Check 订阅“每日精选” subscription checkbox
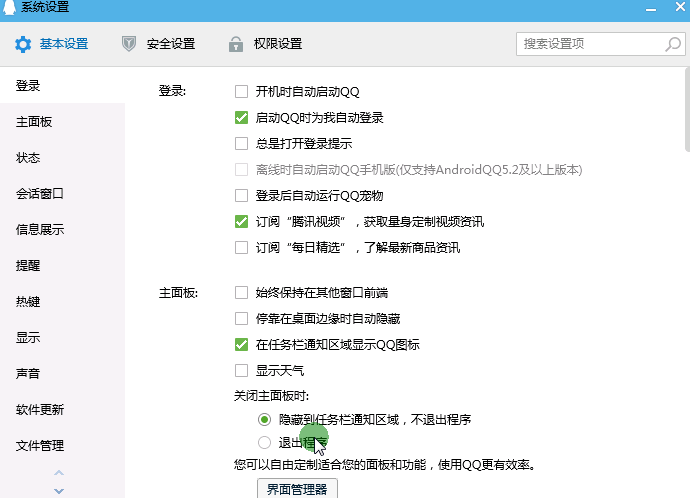The height and width of the screenshot is (498, 690). (241, 247)
